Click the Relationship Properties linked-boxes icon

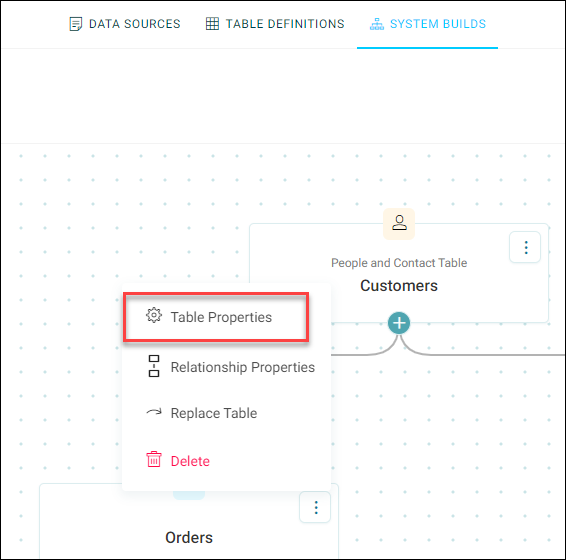pos(154,366)
